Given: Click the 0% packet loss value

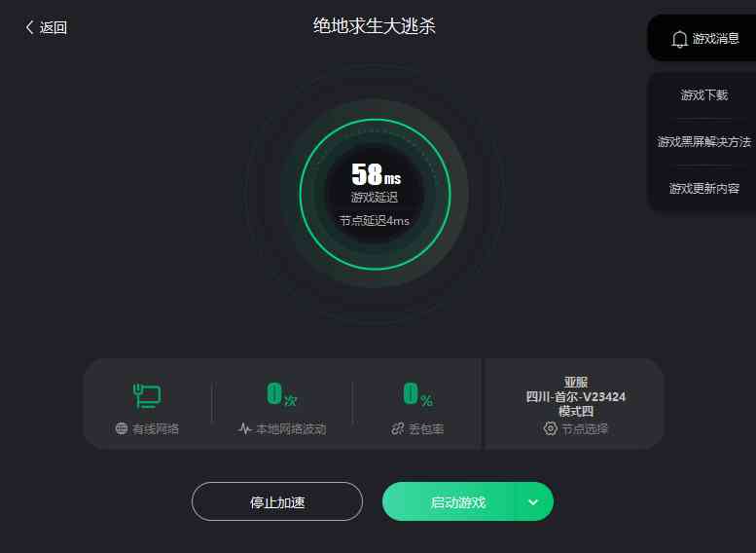Looking at the screenshot, I should (x=418, y=394).
